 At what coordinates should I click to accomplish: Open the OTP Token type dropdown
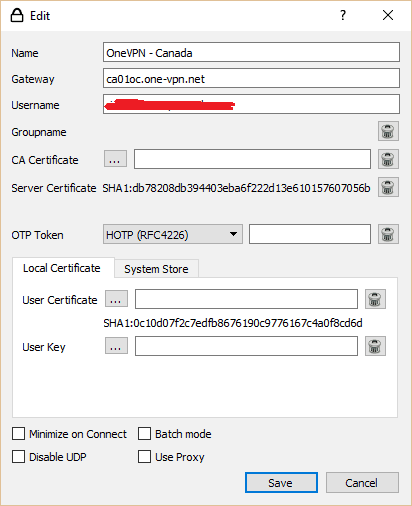(x=173, y=234)
